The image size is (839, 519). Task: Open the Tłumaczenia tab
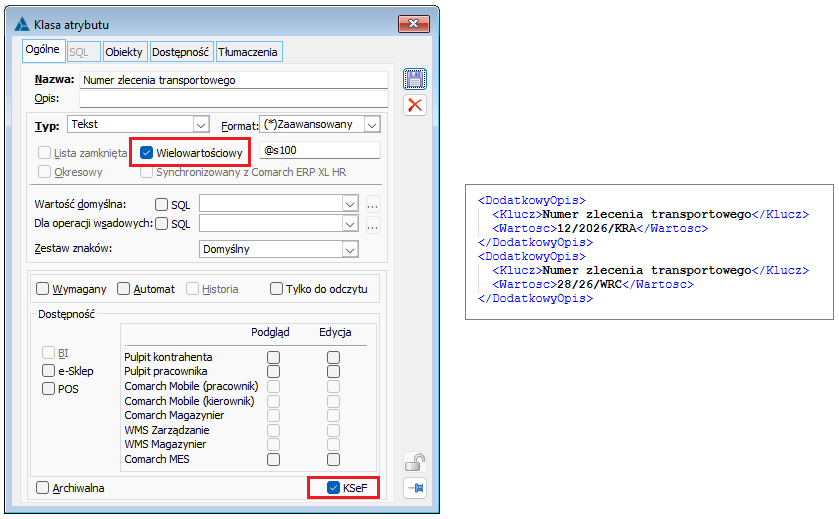[248, 52]
